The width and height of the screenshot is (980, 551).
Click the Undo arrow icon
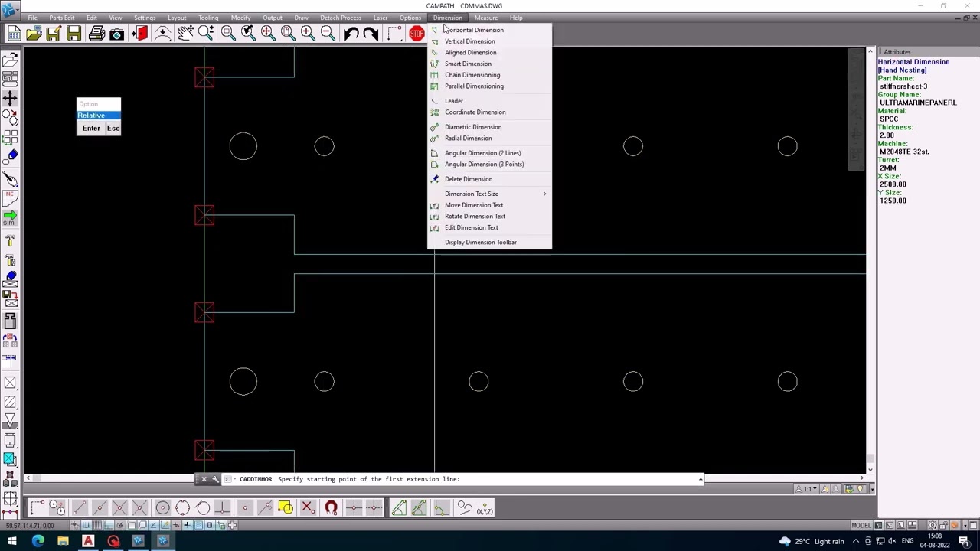click(351, 33)
